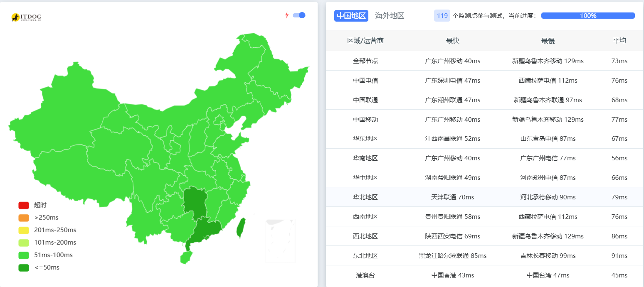
Task: Click 湖南益阳联通 49ms cell
Action: [x=453, y=178]
